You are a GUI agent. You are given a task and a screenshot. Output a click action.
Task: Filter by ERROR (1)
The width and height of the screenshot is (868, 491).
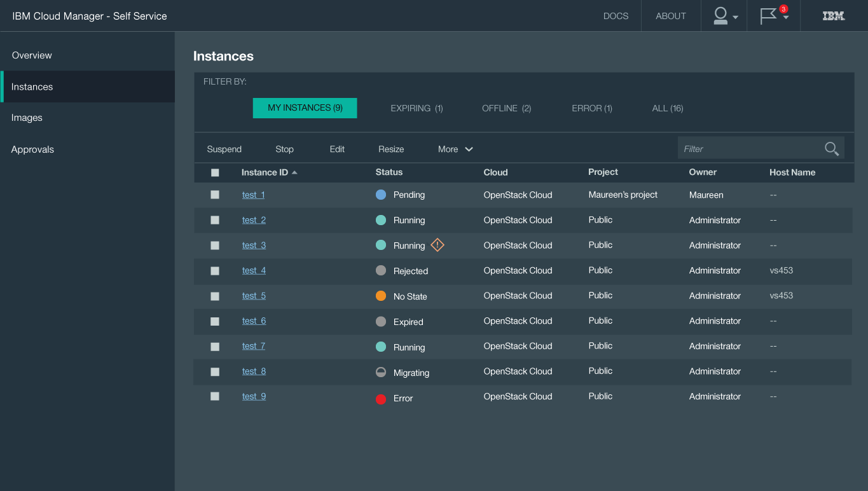[592, 108]
